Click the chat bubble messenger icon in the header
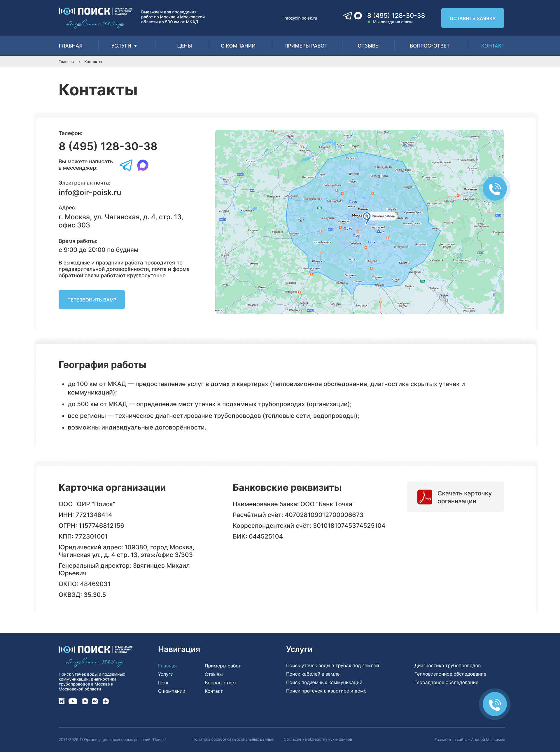Image resolution: width=560 pixels, height=752 pixels. tap(358, 16)
